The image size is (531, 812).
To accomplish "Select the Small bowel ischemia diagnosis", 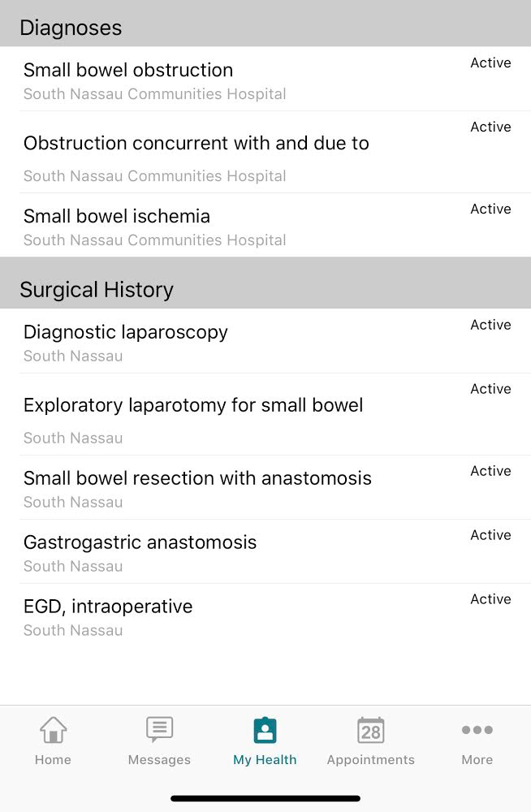I will [x=265, y=225].
